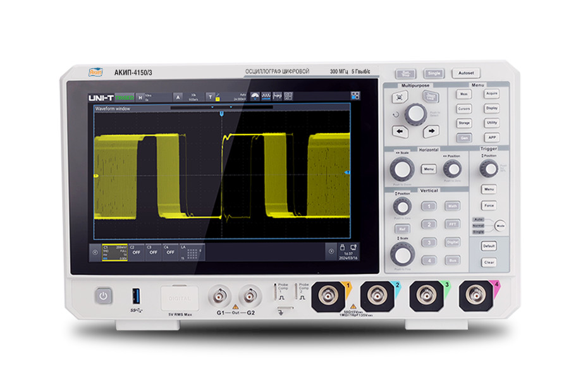
Task: Open the Horizontal Menu button
Action: 429,169
